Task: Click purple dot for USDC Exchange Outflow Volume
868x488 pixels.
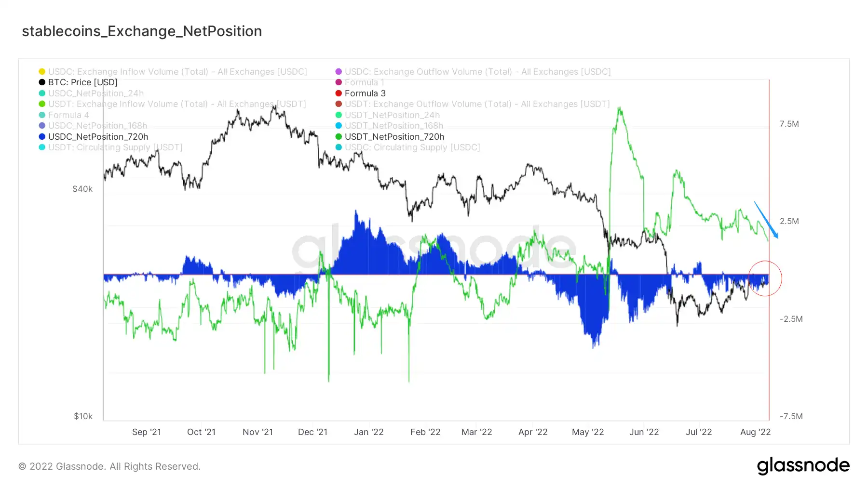Action: point(339,72)
